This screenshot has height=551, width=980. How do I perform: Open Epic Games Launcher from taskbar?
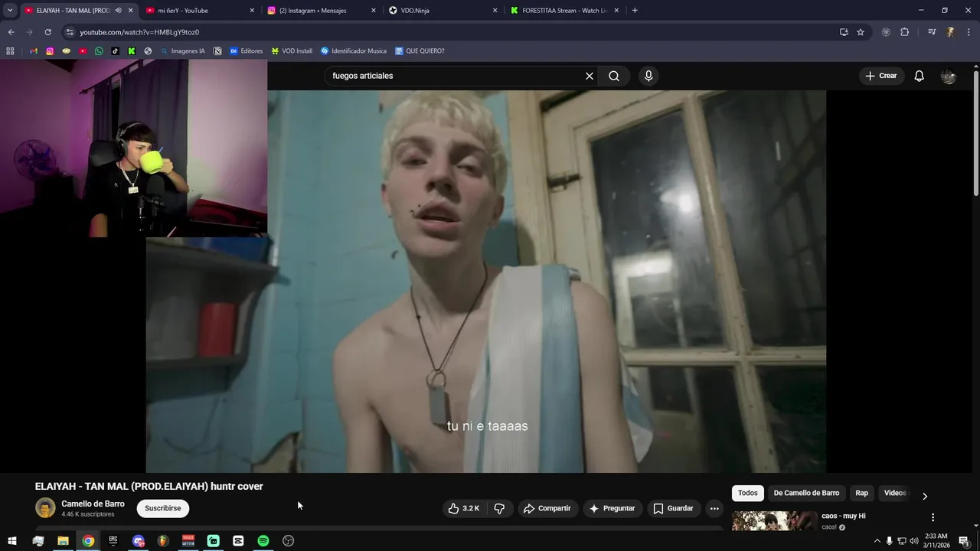pos(113,541)
